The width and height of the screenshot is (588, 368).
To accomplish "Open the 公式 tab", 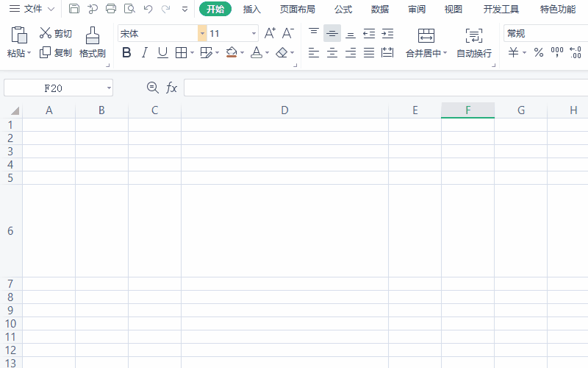I will click(x=343, y=9).
